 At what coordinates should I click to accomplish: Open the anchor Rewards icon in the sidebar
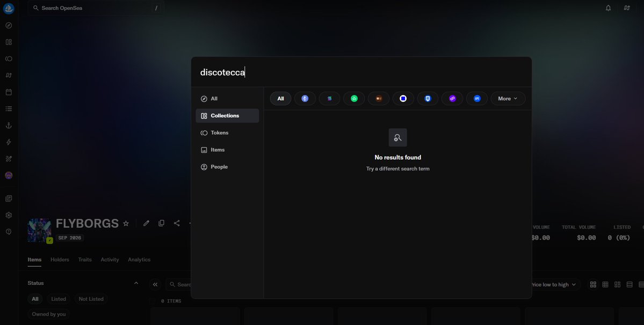tap(9, 125)
